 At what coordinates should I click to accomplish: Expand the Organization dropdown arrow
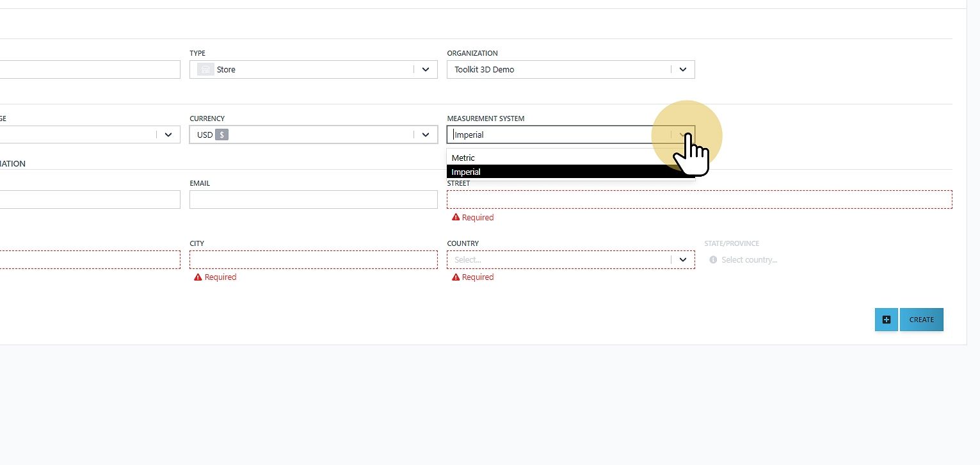click(x=683, y=69)
